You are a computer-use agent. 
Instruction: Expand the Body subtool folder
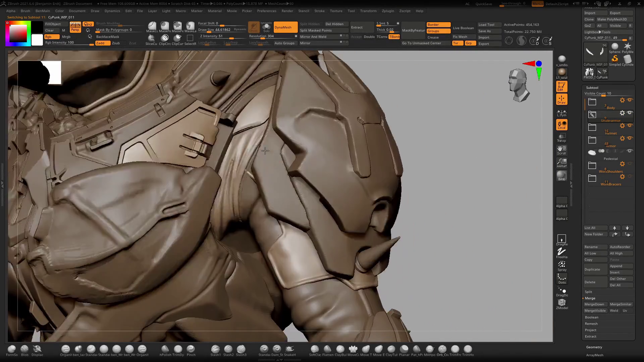[592, 102]
